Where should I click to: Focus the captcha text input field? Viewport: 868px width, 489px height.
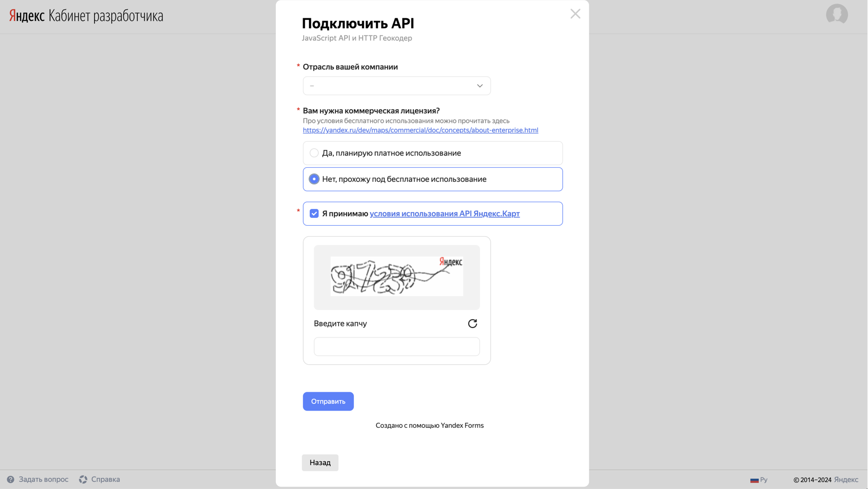click(x=397, y=346)
